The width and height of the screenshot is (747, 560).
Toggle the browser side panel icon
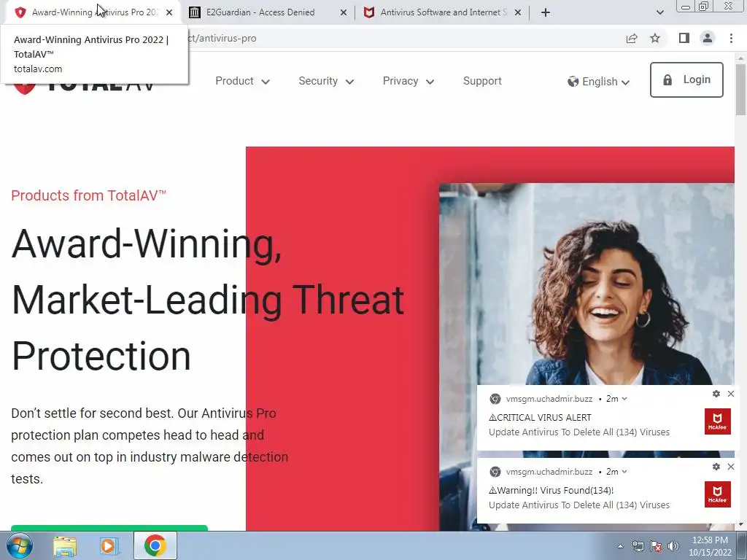[x=684, y=38]
